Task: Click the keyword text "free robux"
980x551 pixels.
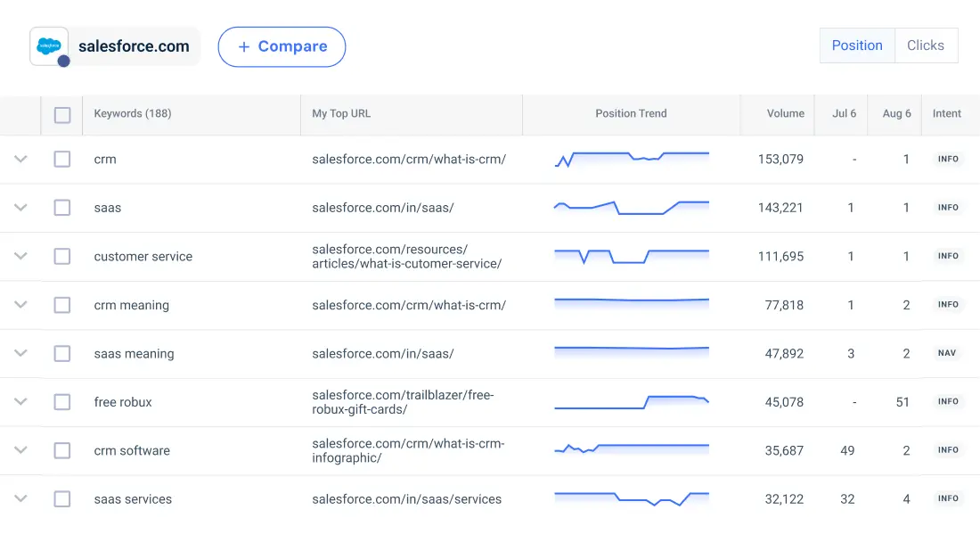Action: [123, 402]
